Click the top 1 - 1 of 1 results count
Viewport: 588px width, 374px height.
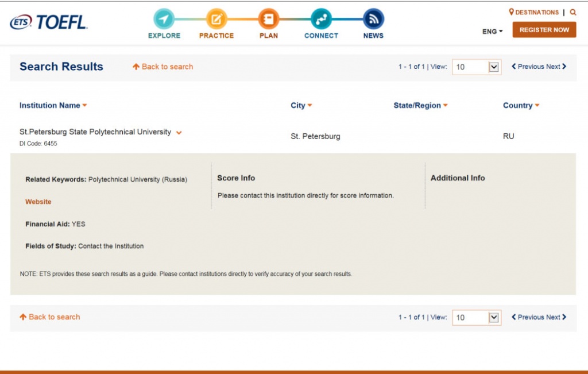[x=411, y=67]
